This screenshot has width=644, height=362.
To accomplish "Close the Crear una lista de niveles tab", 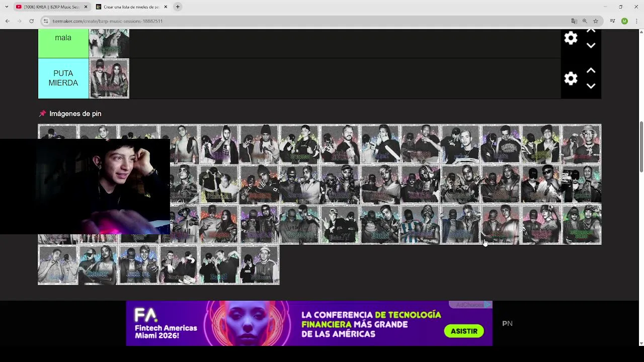I will point(166,7).
